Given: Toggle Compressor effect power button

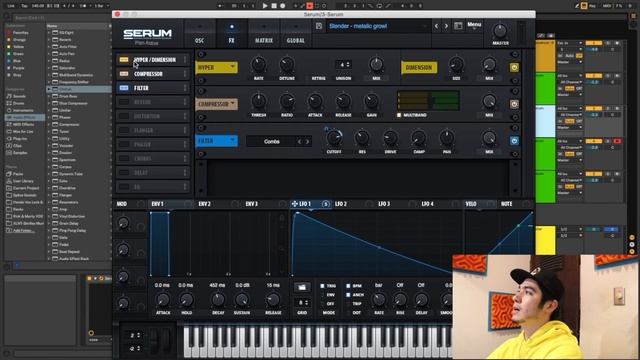Looking at the screenshot, I should pyautogui.click(x=514, y=104).
